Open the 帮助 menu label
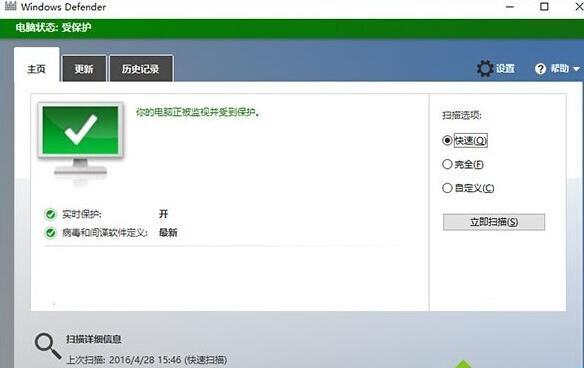Screen dimensions: 584x368 (559, 69)
